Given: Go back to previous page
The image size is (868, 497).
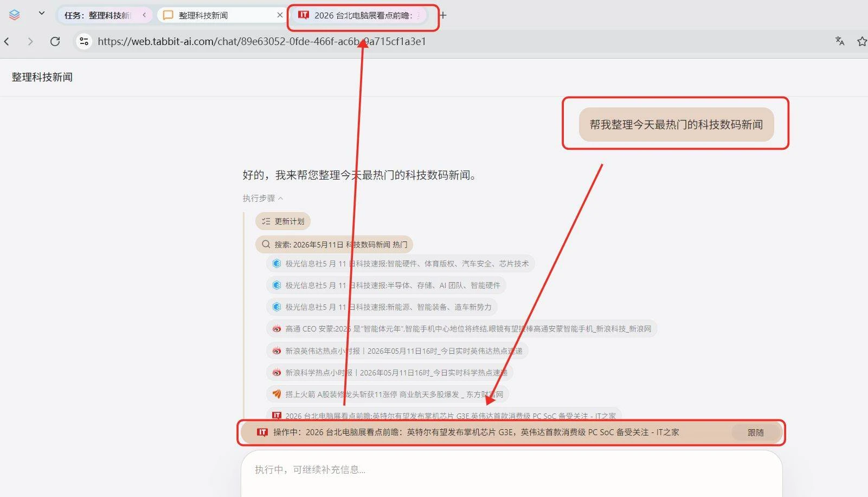Looking at the screenshot, I should [x=7, y=41].
